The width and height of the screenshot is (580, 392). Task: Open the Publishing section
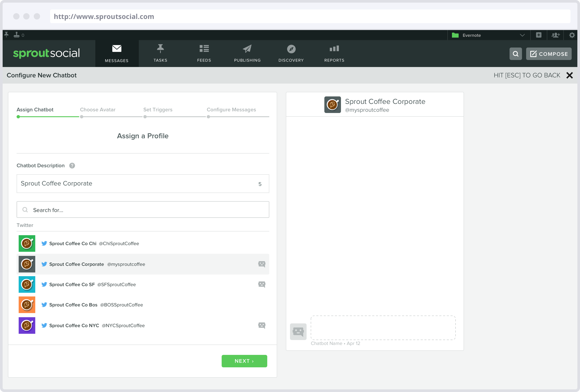[x=247, y=53]
